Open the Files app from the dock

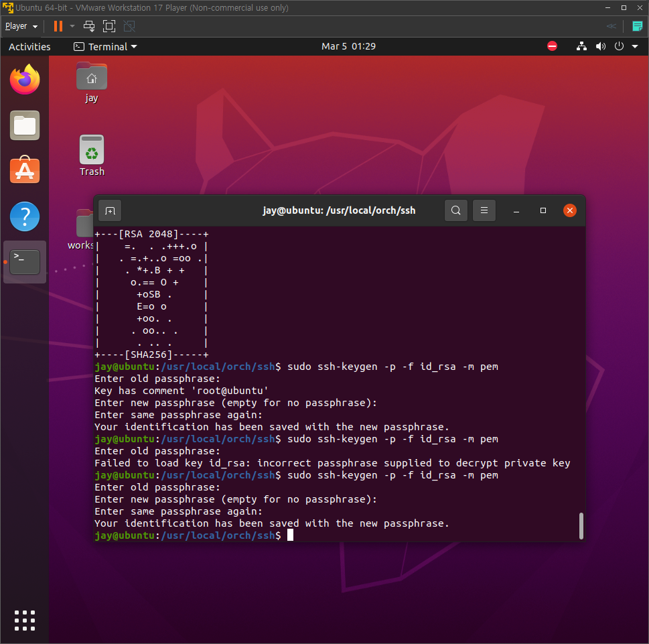click(x=24, y=125)
